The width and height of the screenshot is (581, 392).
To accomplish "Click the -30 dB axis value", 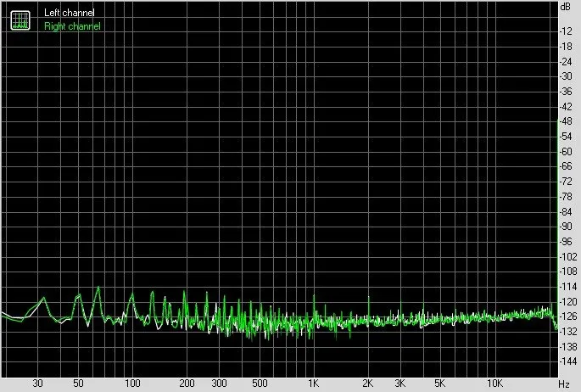I will (x=566, y=76).
